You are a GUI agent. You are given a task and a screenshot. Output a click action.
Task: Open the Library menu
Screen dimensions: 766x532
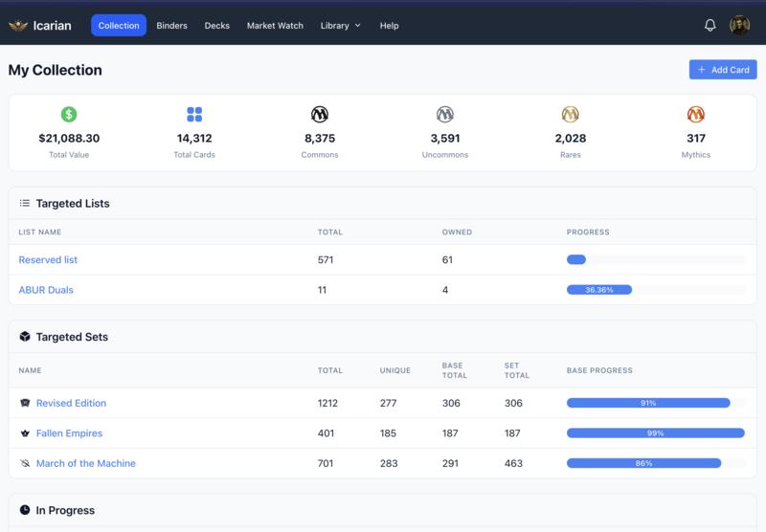(x=340, y=26)
